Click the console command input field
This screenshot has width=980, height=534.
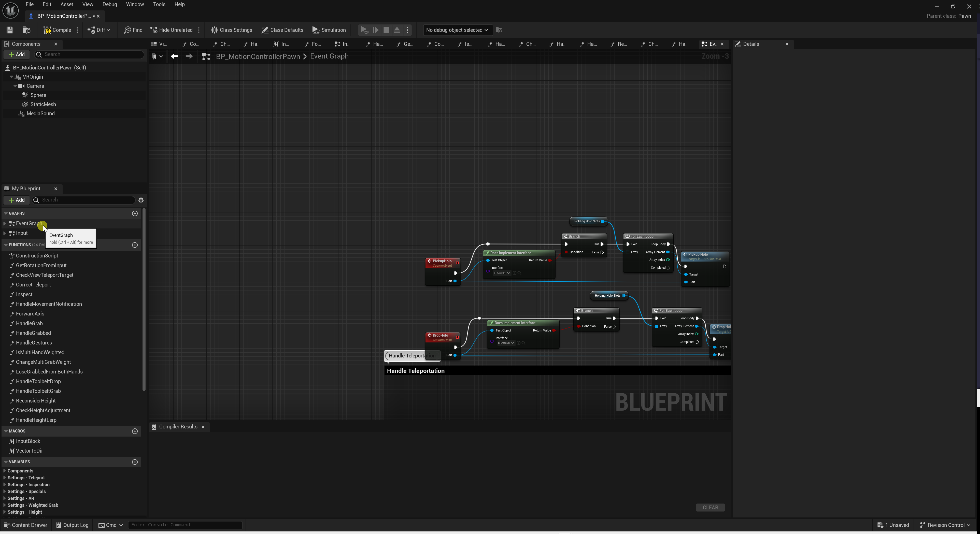(185, 525)
